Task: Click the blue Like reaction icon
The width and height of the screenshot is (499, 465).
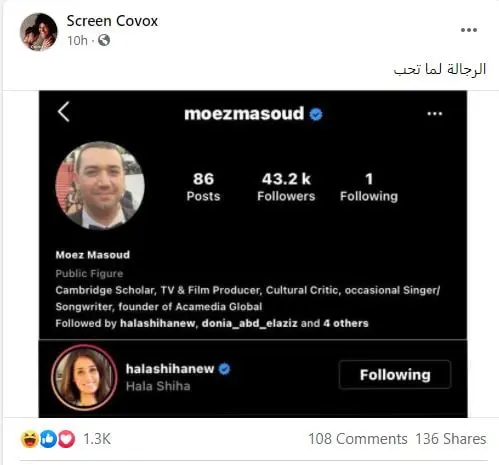Action: click(x=48, y=439)
